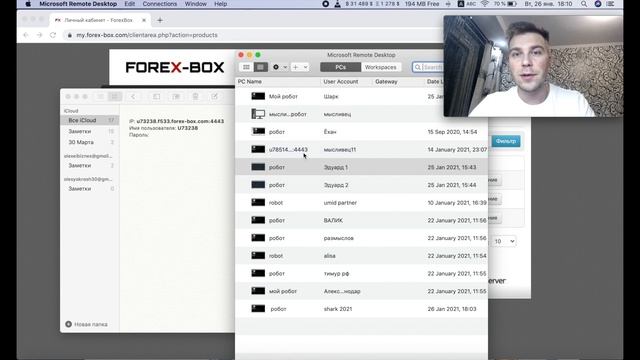This screenshot has width=640, height=360.
Task: Click the 'alisa' user account cell
Action: [x=329, y=256]
